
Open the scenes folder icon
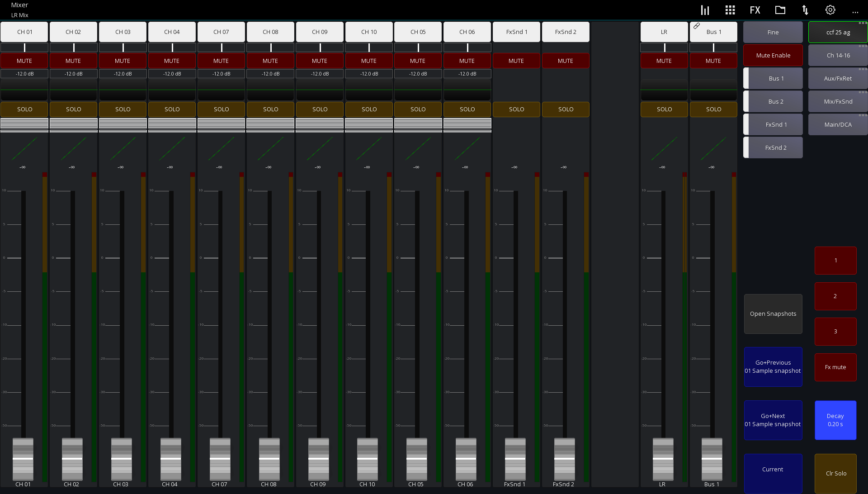[x=780, y=9]
